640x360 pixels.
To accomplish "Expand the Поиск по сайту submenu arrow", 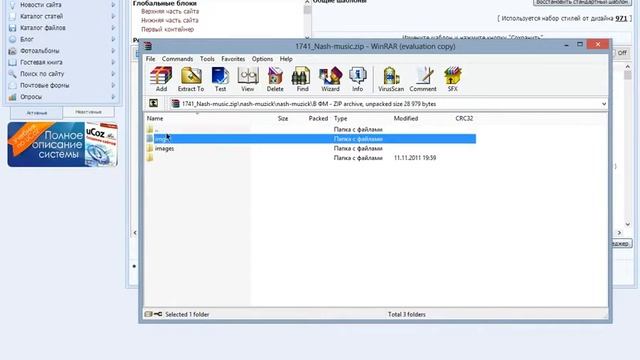I will pyautogui.click(x=113, y=73).
